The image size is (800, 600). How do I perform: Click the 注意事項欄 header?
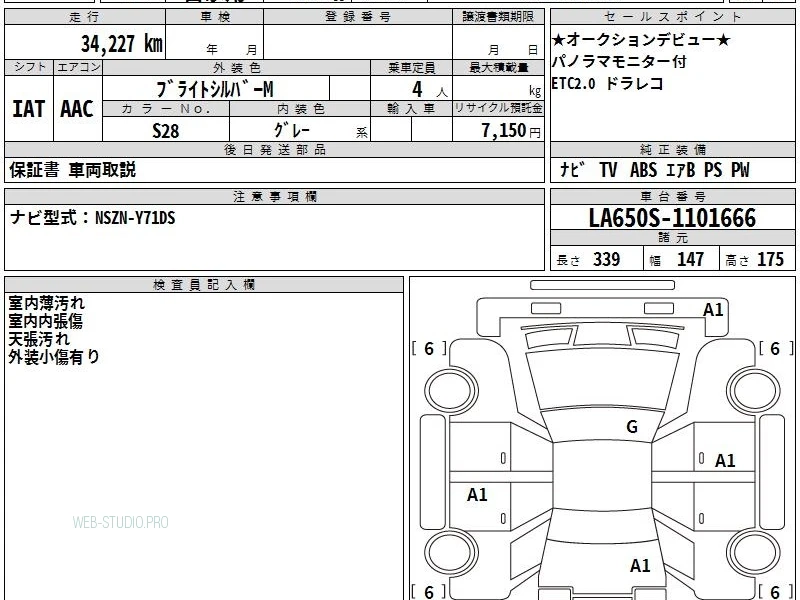coord(274,196)
